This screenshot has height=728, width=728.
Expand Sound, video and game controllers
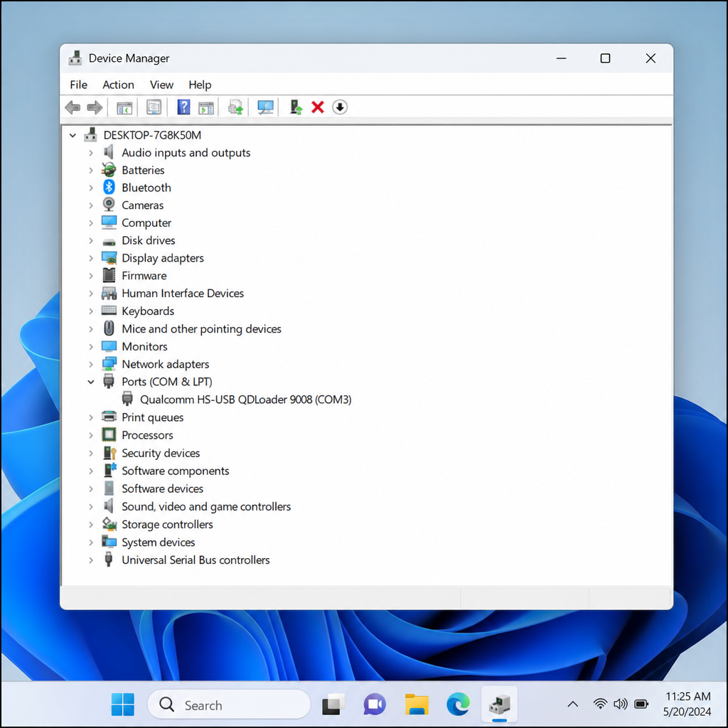(91, 506)
